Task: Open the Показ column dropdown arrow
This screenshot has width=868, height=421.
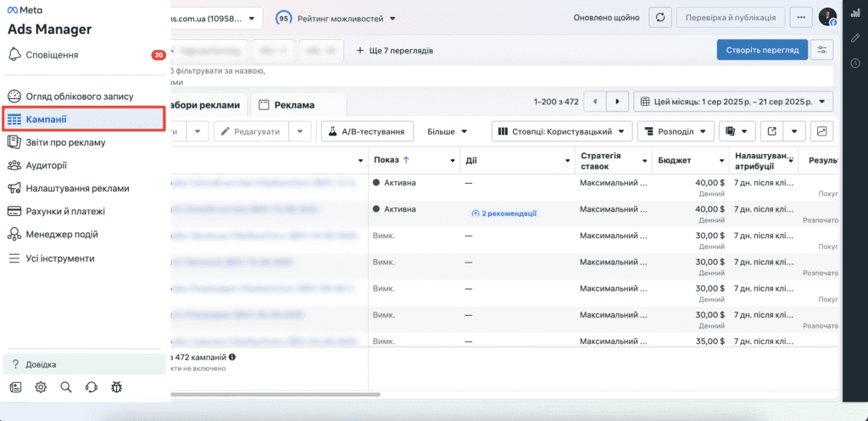Action: pyautogui.click(x=453, y=160)
